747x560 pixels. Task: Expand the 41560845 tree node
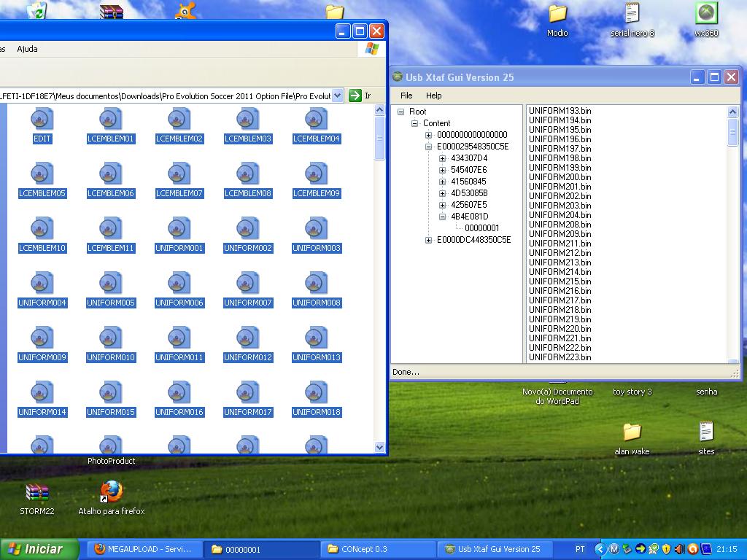click(x=442, y=182)
